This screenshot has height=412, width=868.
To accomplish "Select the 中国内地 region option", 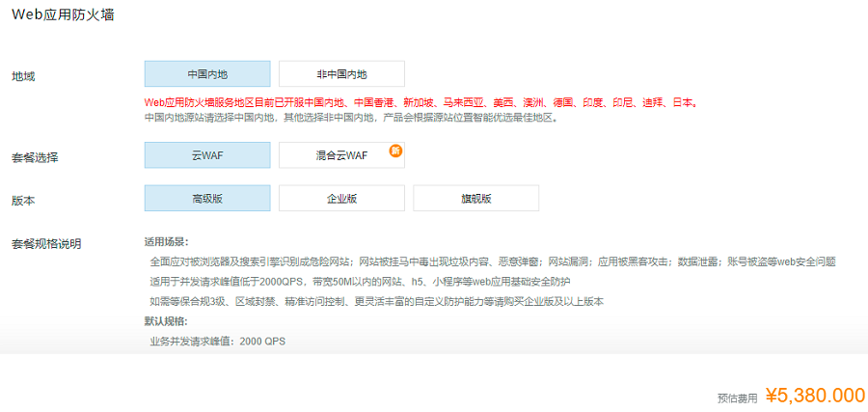I will 207,73.
